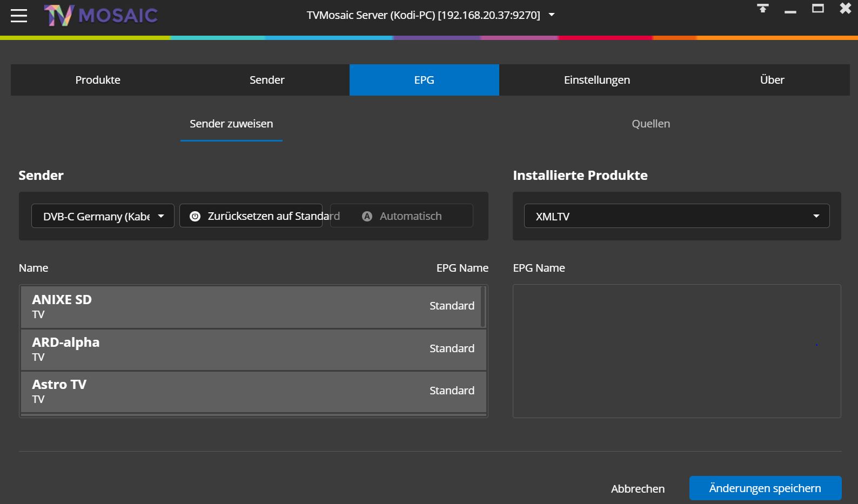Click Standard EPG value for ARD-alpha
The height and width of the screenshot is (504, 858).
pyautogui.click(x=452, y=348)
